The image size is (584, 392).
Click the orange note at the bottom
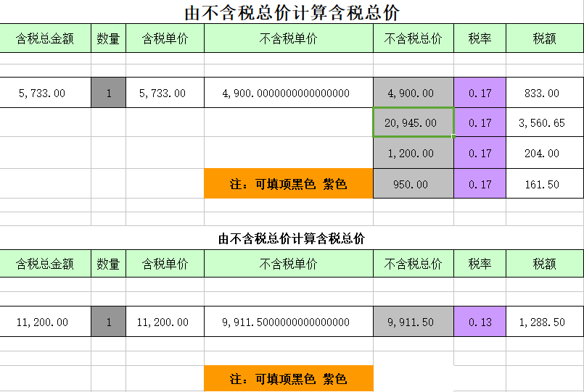tap(289, 379)
